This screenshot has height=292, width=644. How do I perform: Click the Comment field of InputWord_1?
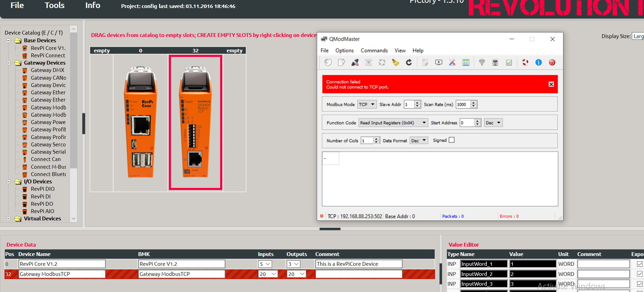(604, 264)
